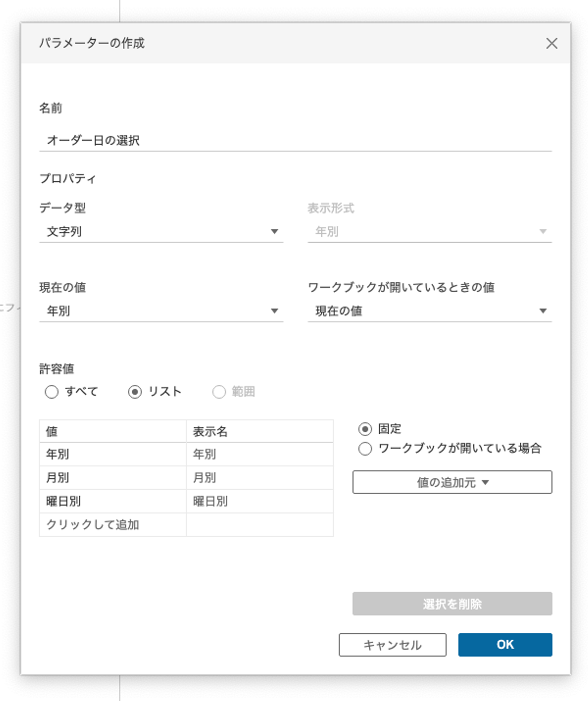The width and height of the screenshot is (588, 701).
Task: Select the 月別 value cell in list
Action: 113,478
